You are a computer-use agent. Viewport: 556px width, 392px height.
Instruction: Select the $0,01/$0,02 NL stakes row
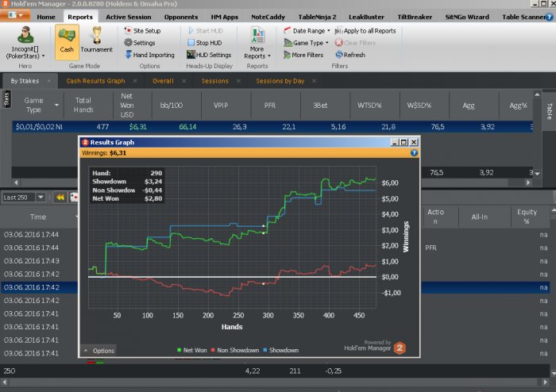click(x=272, y=127)
